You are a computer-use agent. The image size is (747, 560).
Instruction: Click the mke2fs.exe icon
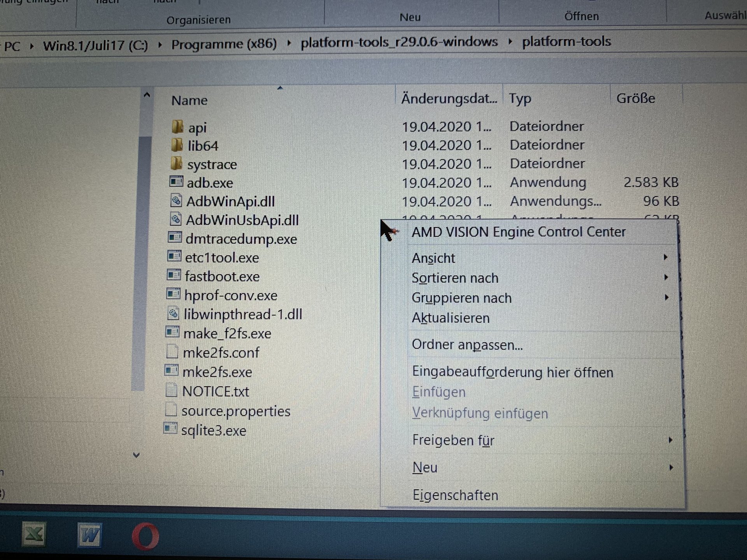pyautogui.click(x=172, y=370)
